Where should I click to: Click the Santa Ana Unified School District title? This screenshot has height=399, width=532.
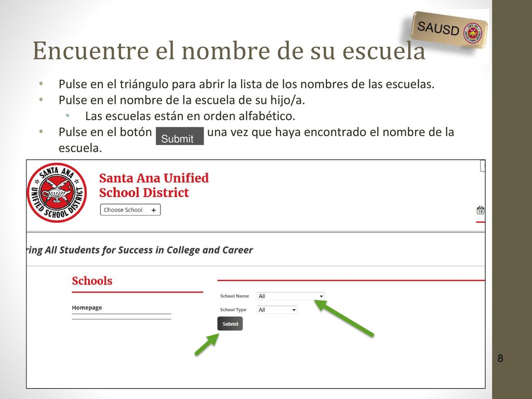pos(154,185)
